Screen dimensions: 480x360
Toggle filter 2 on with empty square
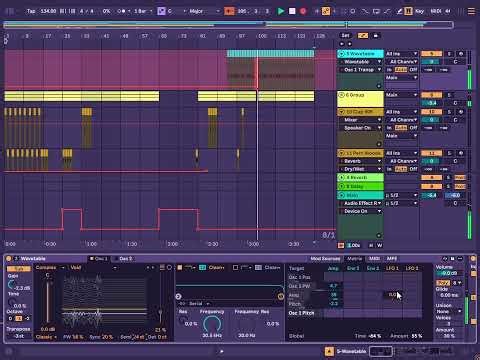click(235, 267)
